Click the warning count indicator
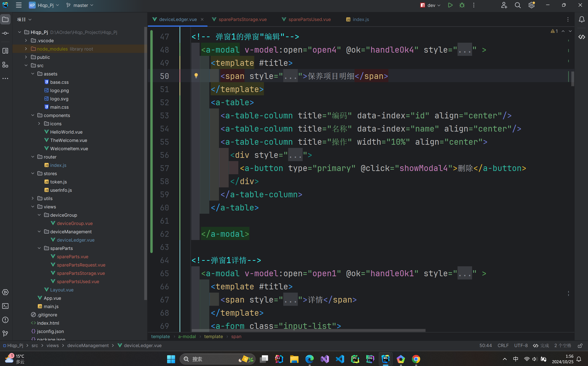This screenshot has width=588, height=366. pyautogui.click(x=554, y=31)
